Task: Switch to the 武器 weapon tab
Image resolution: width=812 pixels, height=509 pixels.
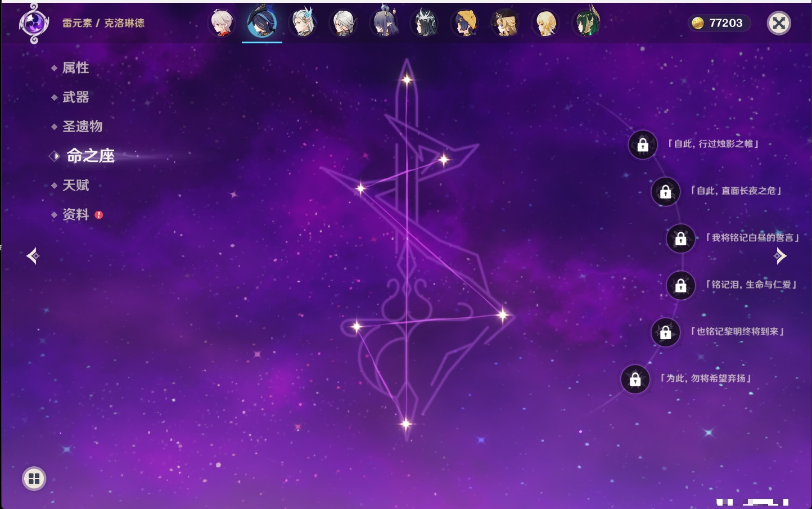Action: tap(75, 97)
